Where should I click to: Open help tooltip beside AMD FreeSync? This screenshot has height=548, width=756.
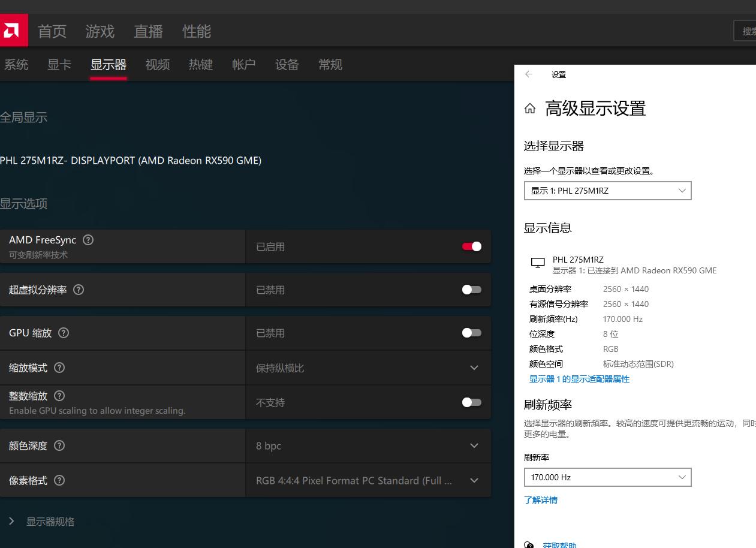[88, 240]
